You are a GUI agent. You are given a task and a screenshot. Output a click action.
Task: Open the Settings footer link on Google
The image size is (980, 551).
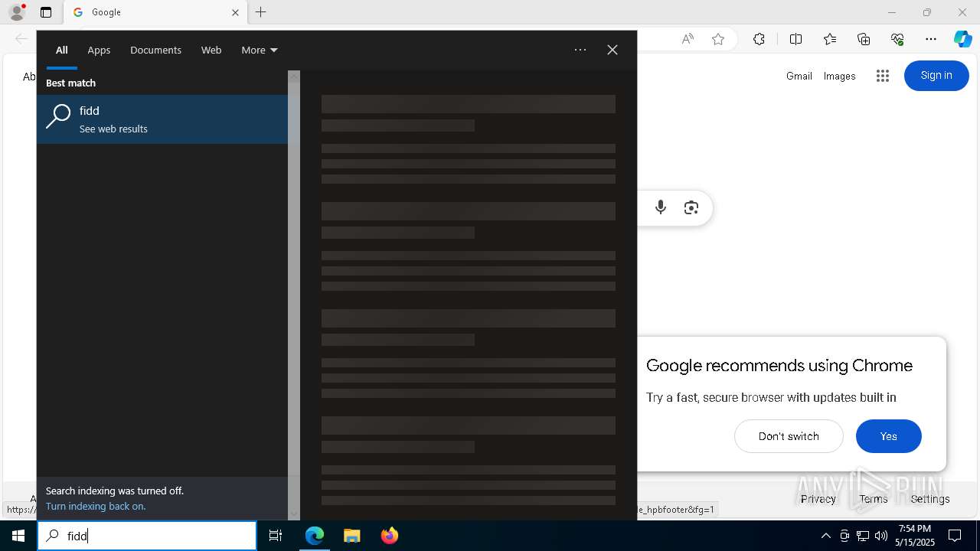[x=930, y=499]
